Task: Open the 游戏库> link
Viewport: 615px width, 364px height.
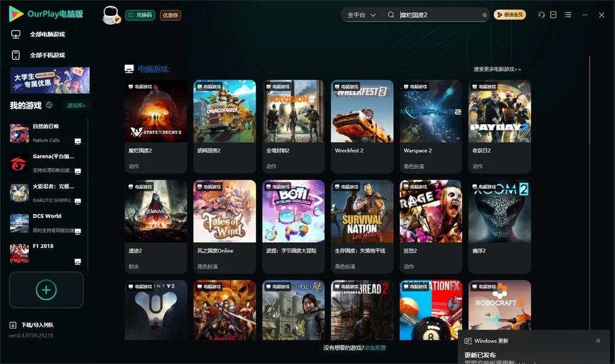Action: [76, 106]
